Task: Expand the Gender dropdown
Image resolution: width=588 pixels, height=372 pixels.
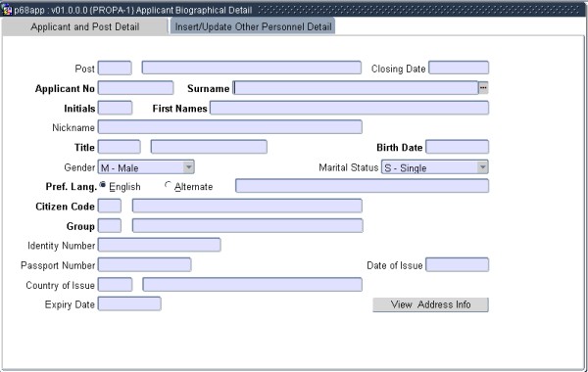Action: click(x=188, y=167)
